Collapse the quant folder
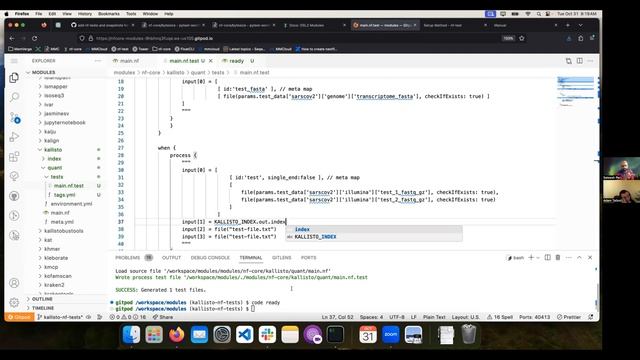 (54, 168)
